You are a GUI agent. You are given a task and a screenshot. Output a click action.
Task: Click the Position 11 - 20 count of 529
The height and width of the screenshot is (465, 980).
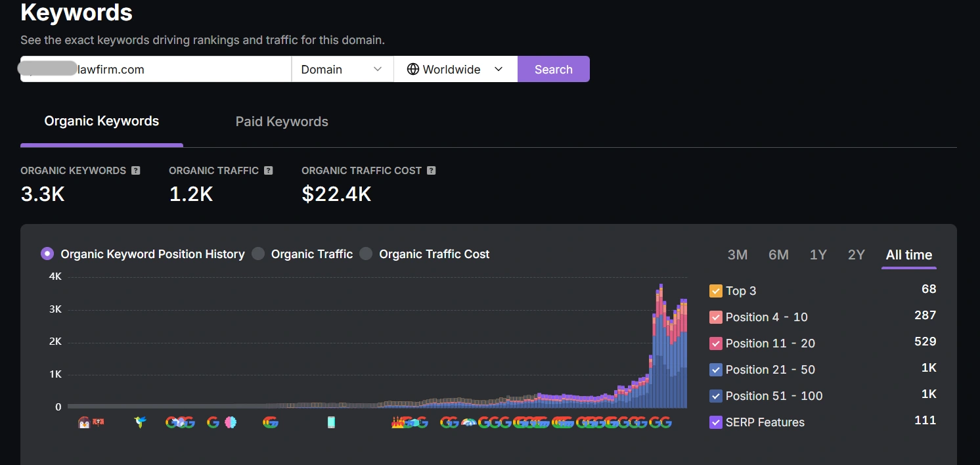[x=925, y=342]
